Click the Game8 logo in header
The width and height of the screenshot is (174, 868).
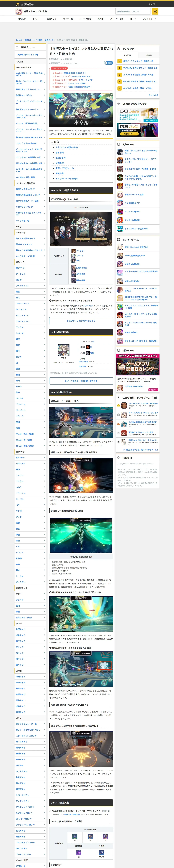[x=25, y=4]
